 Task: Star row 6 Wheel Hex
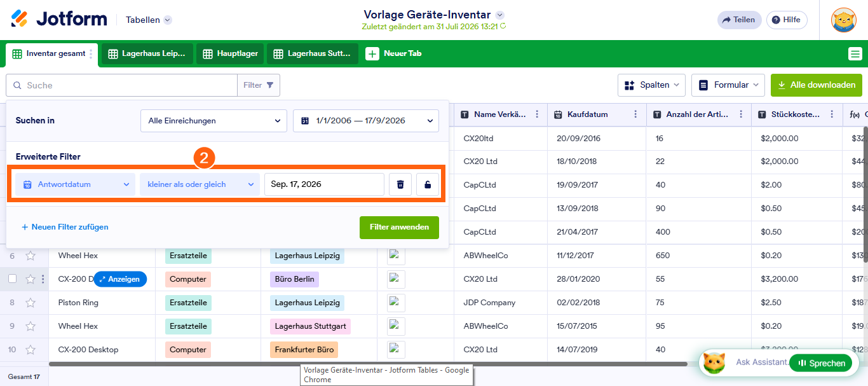click(30, 256)
